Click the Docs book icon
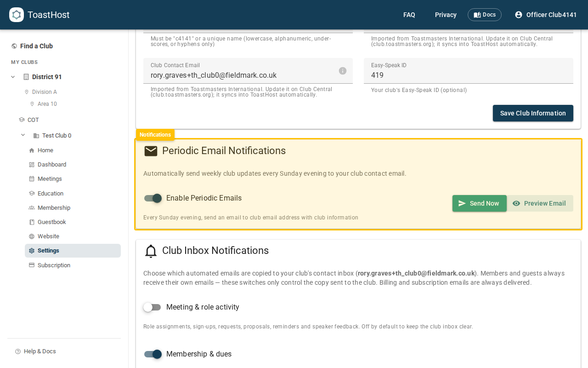Viewport: 588px width, 368px height. (477, 15)
